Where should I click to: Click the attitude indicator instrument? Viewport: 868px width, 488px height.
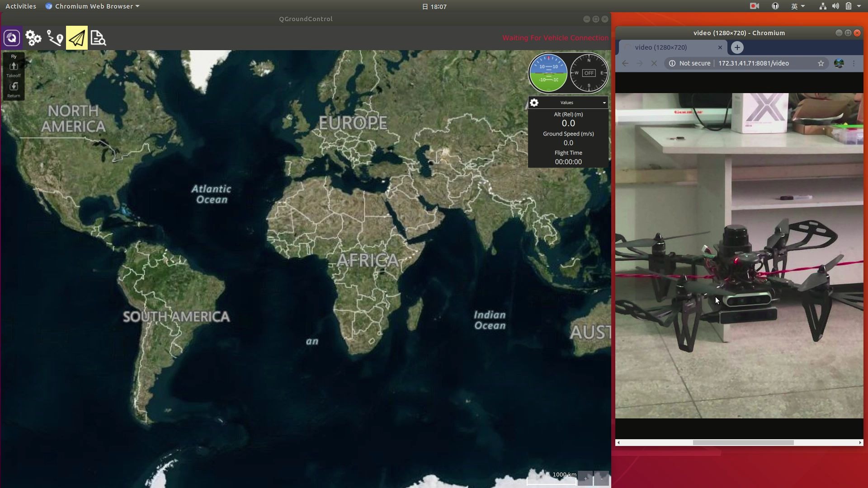[x=548, y=73]
